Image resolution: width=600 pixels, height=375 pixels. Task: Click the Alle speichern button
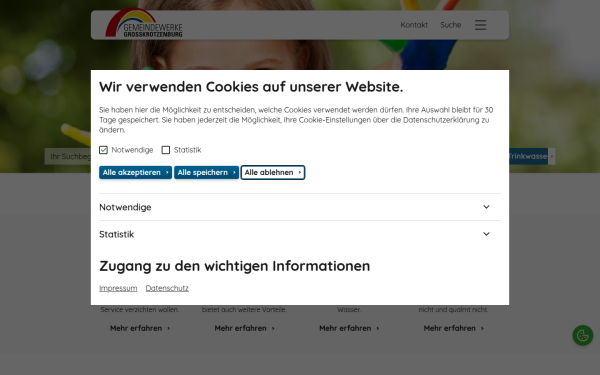point(206,173)
